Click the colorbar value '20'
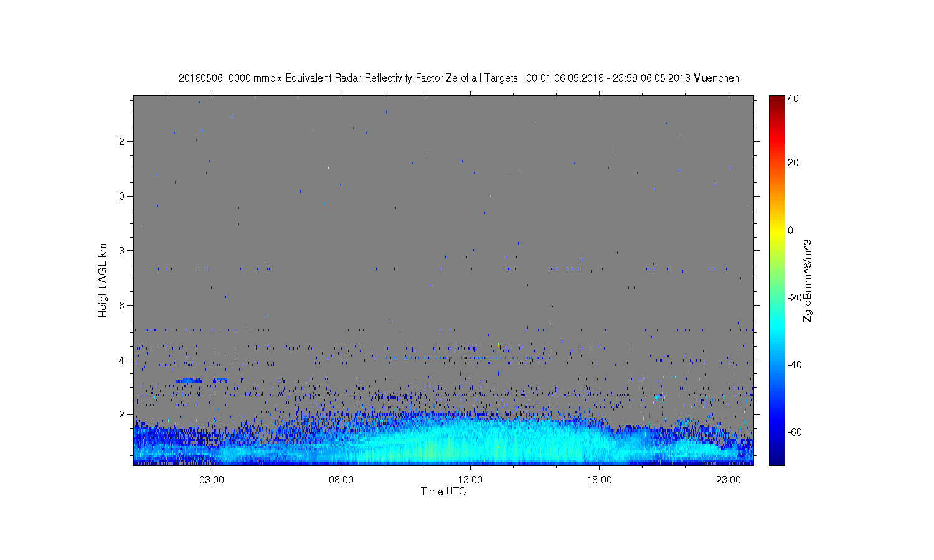Screen dimensions: 934x560 pyautogui.click(x=793, y=163)
